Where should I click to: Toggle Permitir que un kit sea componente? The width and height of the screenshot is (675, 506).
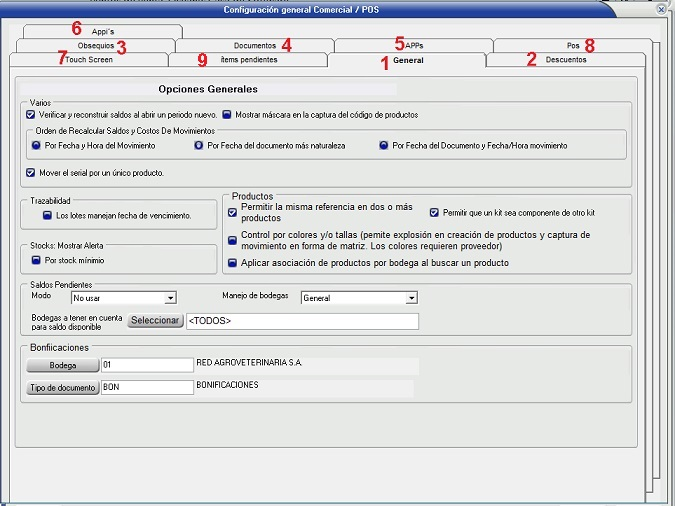(434, 213)
